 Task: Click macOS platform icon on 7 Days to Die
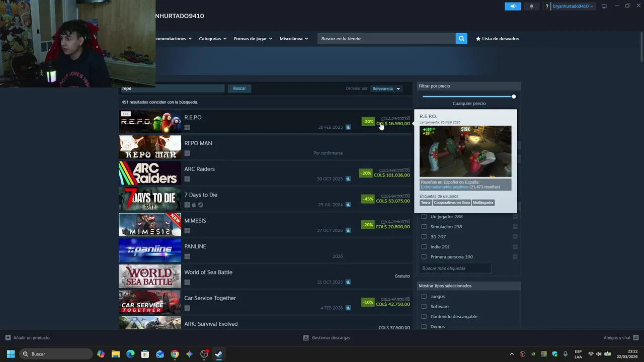coord(194,205)
